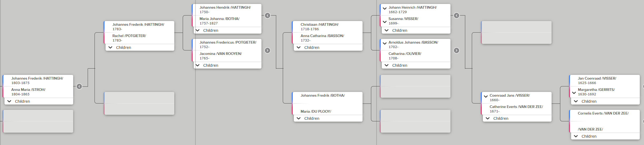Expand Children under Jacomina Van Rooyen card
644x145 pixels.
[227, 65]
